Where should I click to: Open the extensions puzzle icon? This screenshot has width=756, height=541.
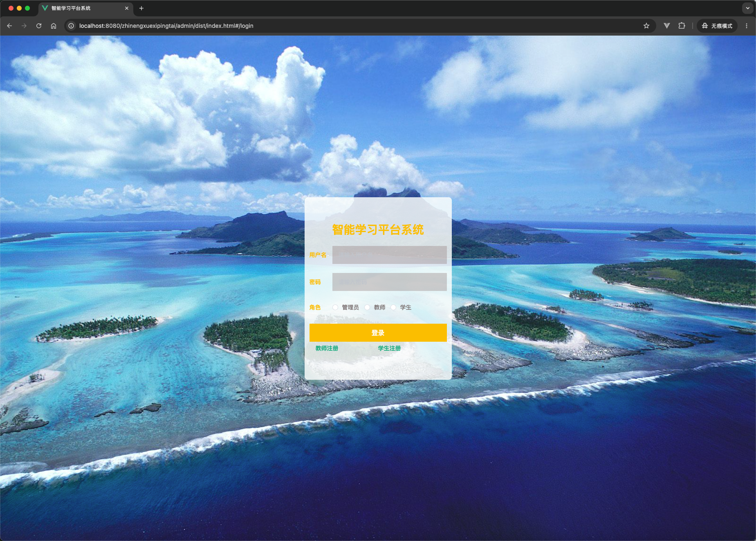682,26
